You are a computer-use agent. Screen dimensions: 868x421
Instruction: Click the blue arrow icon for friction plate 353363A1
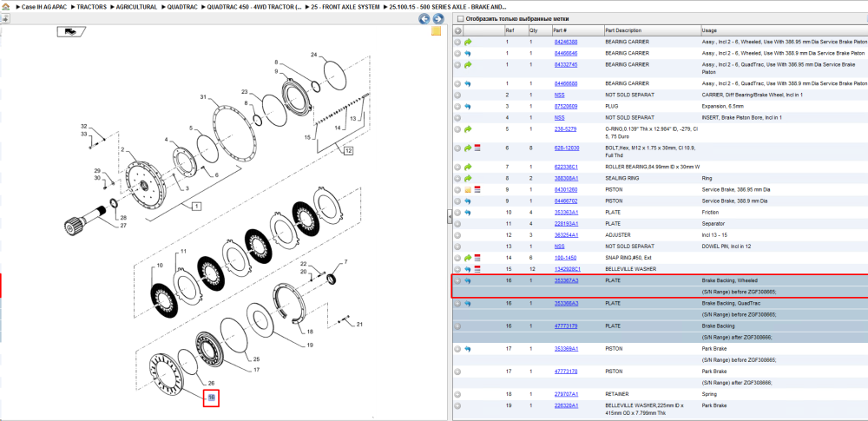468,212
